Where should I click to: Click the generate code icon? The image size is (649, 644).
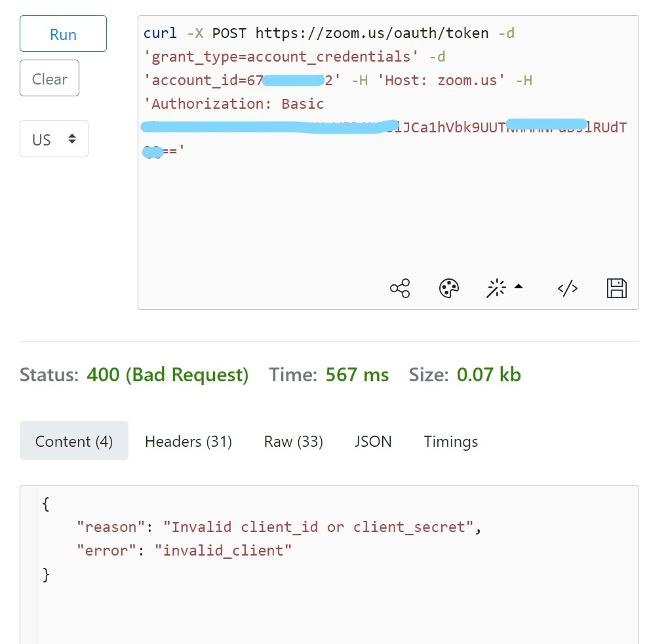point(568,288)
